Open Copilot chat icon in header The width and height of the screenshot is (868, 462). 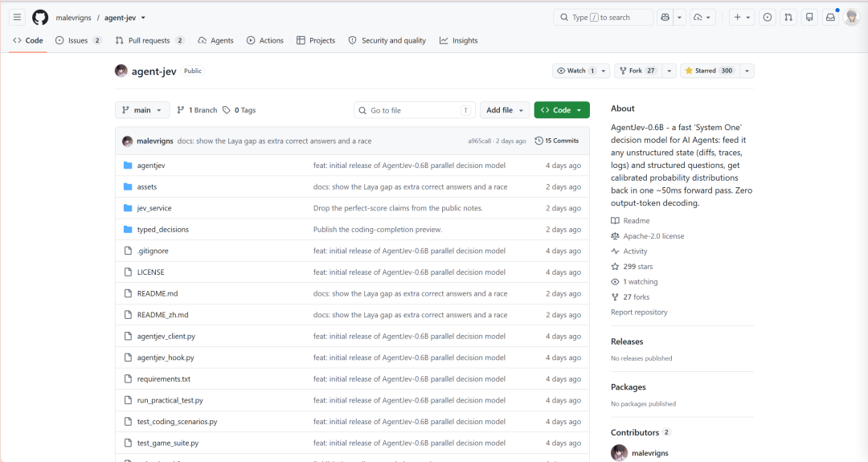[665, 17]
